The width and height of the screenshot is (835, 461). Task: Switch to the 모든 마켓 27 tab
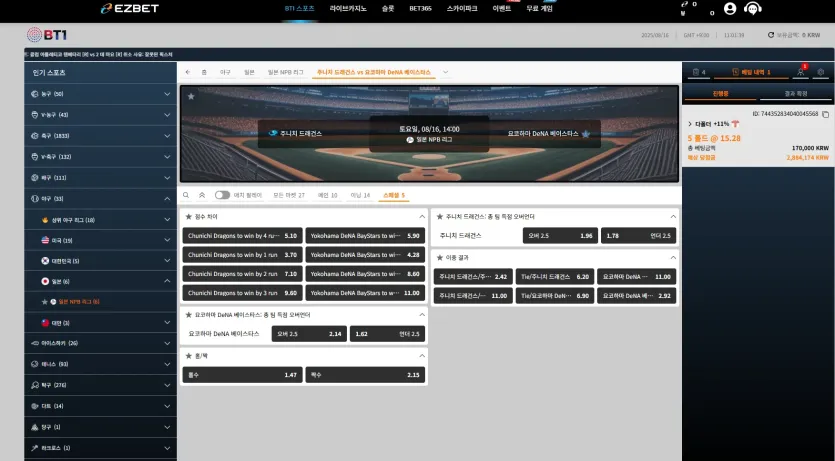coord(289,195)
